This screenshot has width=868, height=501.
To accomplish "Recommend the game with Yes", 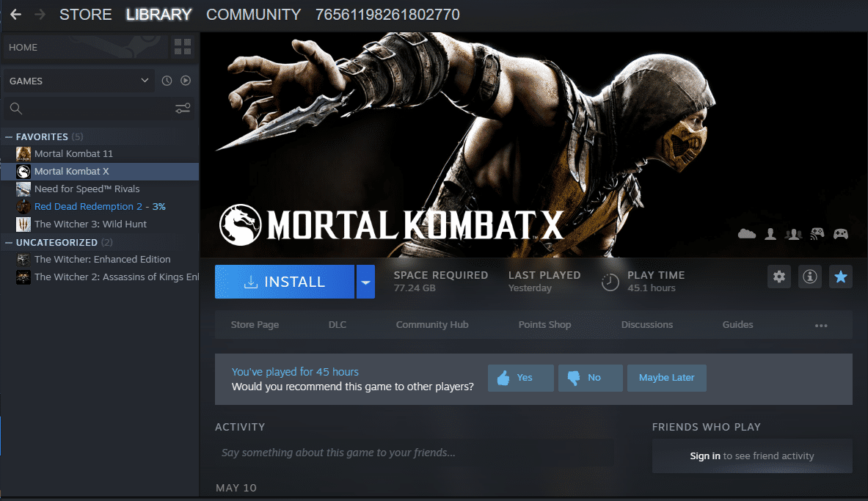I will click(x=520, y=378).
